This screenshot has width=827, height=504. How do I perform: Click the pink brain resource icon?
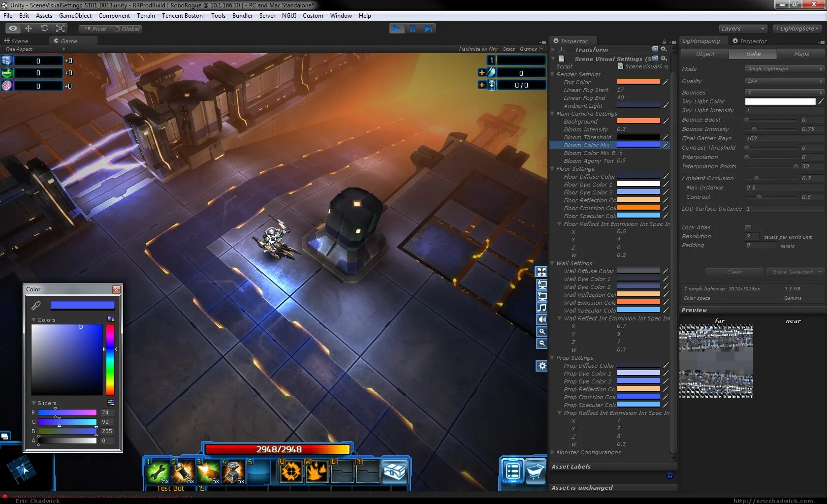coord(7,86)
